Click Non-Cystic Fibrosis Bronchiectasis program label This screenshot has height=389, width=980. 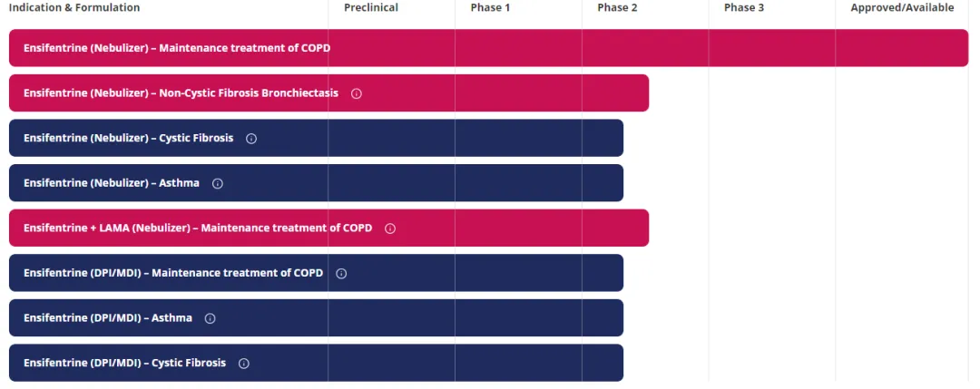[181, 93]
